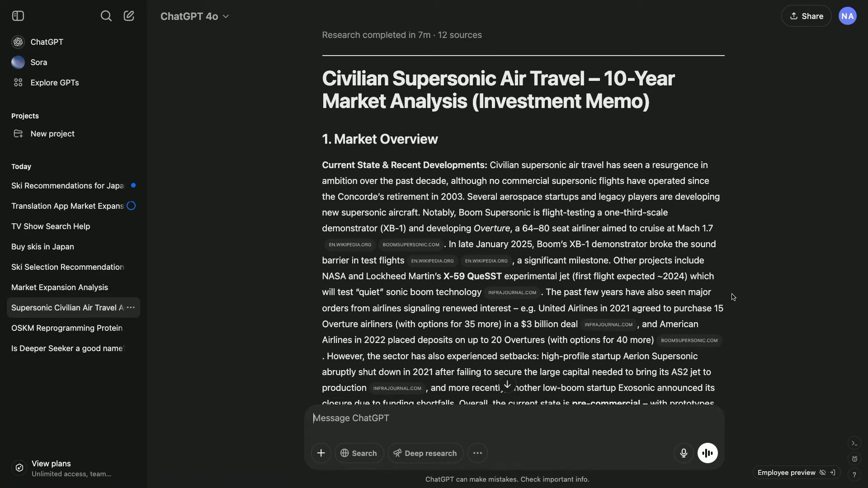Open the first EN.WIKIPEDIA.ORG source citation

click(x=350, y=245)
